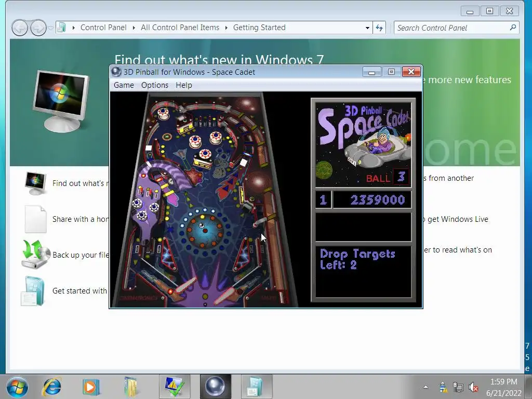The height and width of the screenshot is (399, 532).
Task: Click Control Panel breadcrumb segment
Action: (x=103, y=28)
